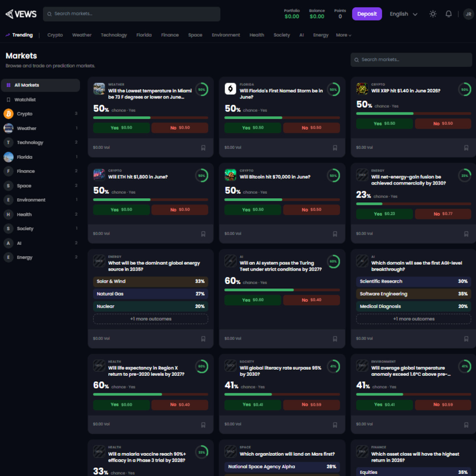Bookmark the global literacy rate market
The width and height of the screenshot is (476, 476).
[x=335, y=425]
